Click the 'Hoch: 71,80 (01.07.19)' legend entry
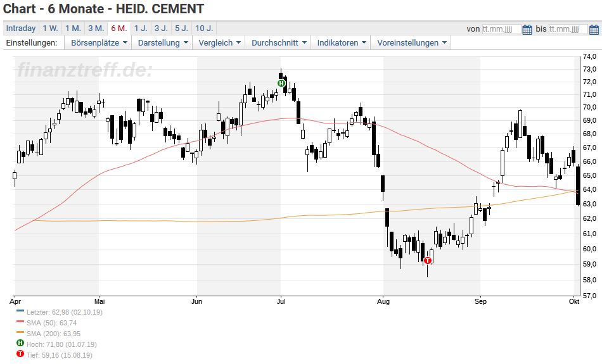Image resolution: width=602 pixels, height=364 pixels. coord(61,344)
